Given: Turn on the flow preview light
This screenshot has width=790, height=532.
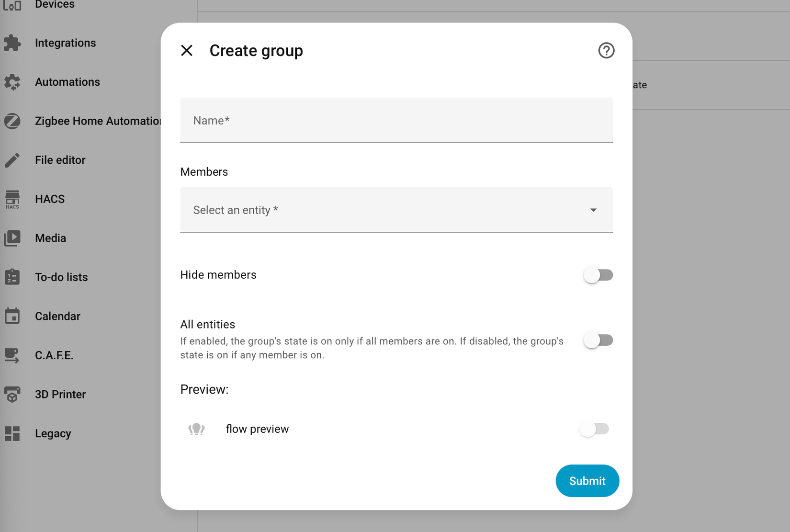Looking at the screenshot, I should pyautogui.click(x=594, y=429).
